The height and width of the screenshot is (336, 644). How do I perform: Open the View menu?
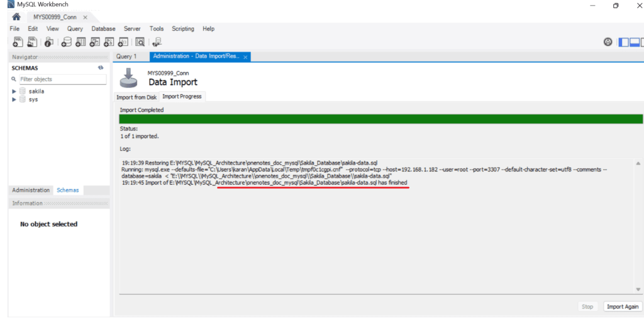click(53, 29)
